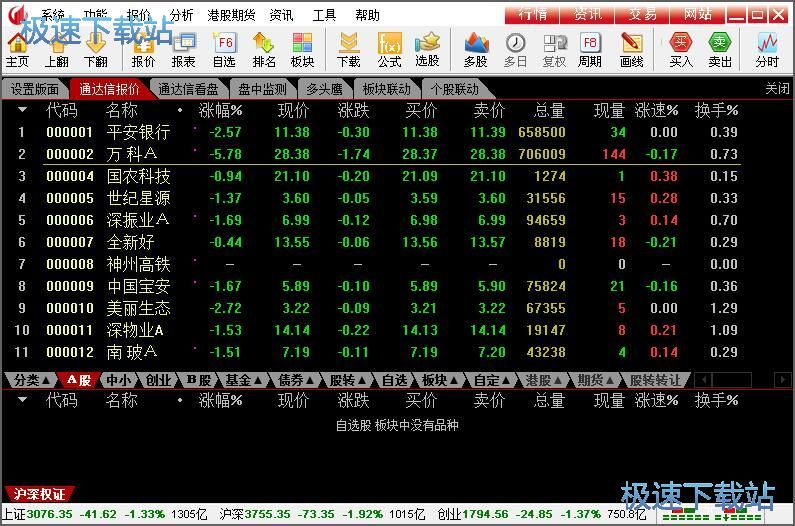Open the upper table's header dropdown triangle
Screen dimensions: 795x526
tap(22, 109)
